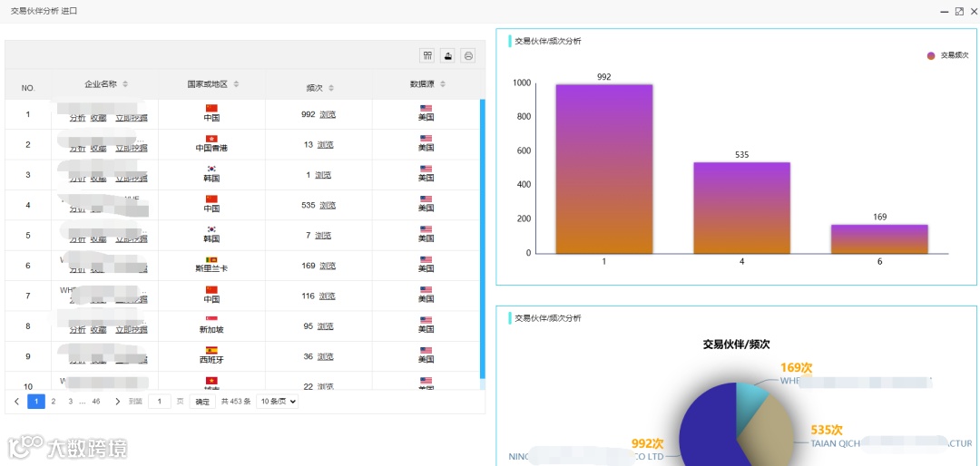
Task: Sort table by 企业名称 column
Action: pos(125,84)
